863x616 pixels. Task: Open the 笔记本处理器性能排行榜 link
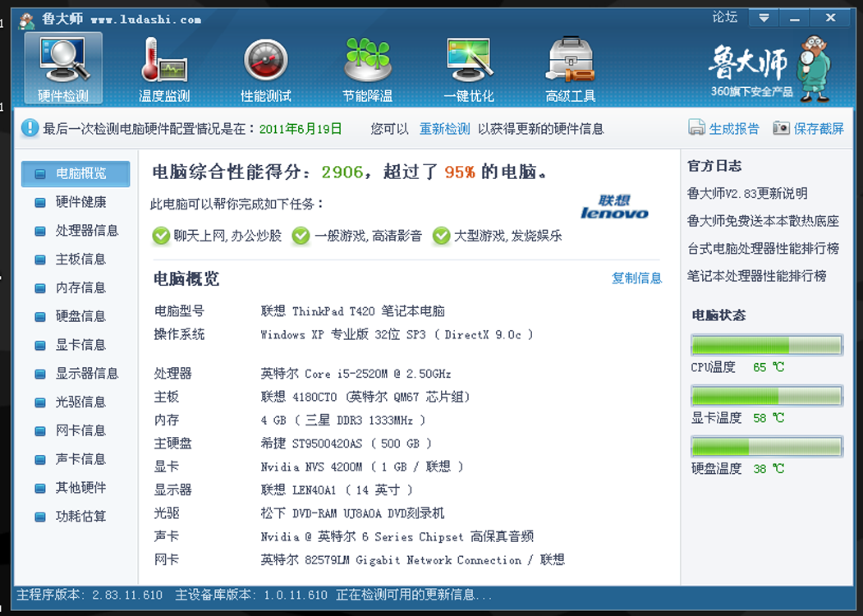(x=757, y=276)
